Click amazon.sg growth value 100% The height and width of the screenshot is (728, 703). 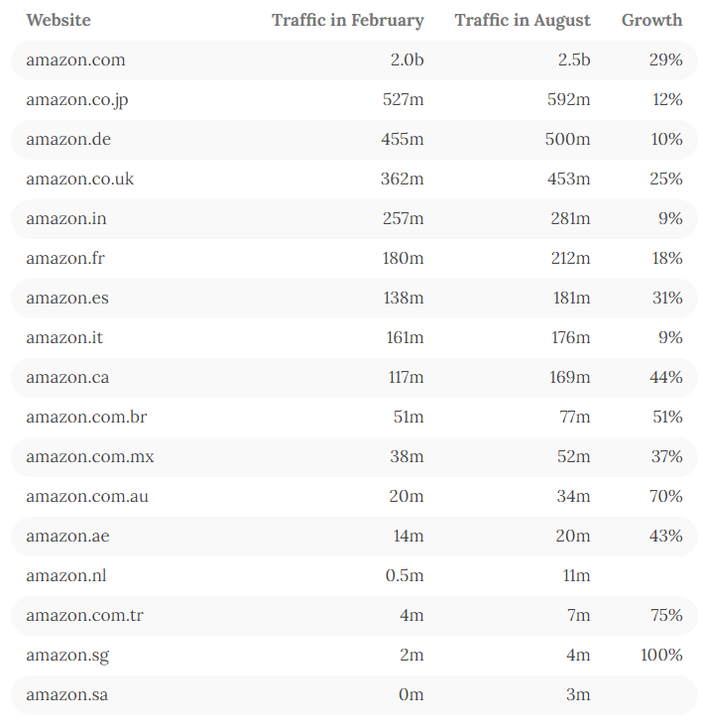coord(661,656)
